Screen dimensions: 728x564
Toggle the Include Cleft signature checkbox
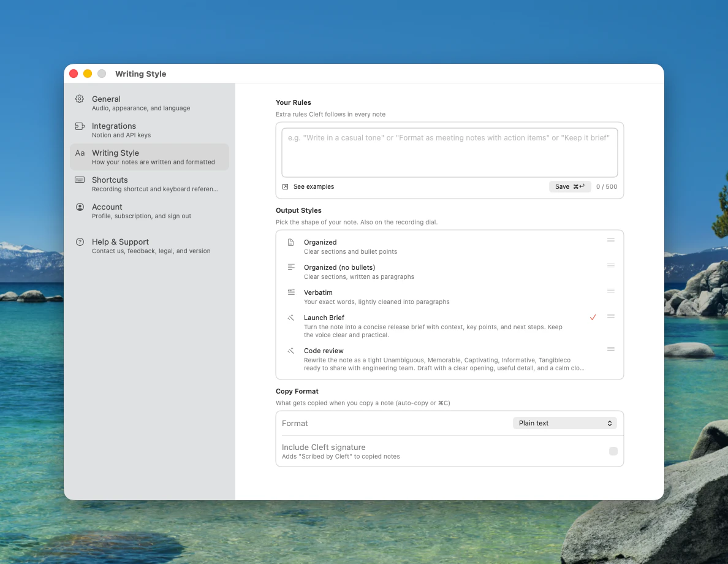click(x=613, y=451)
